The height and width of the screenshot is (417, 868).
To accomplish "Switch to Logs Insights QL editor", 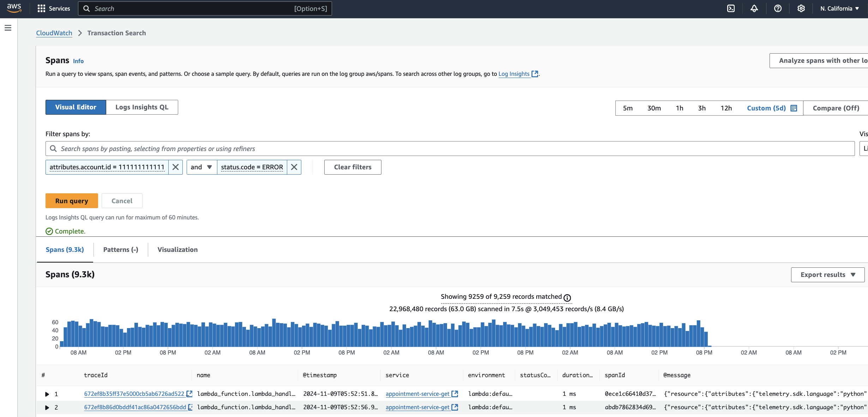I will pos(142,107).
